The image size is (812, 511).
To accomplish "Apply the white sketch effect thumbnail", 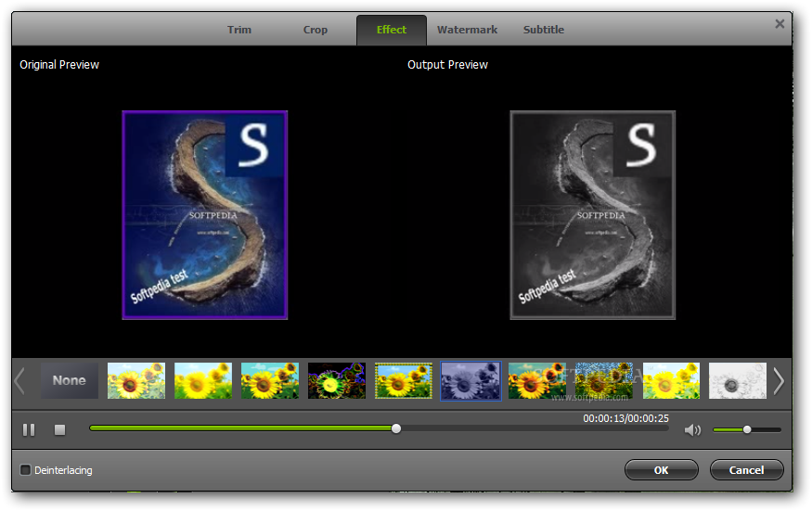I will click(738, 380).
